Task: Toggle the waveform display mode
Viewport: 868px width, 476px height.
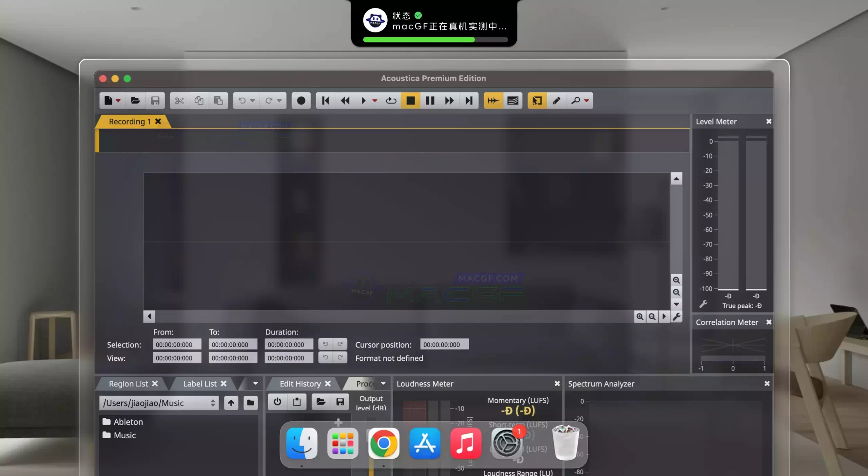Action: pyautogui.click(x=513, y=100)
